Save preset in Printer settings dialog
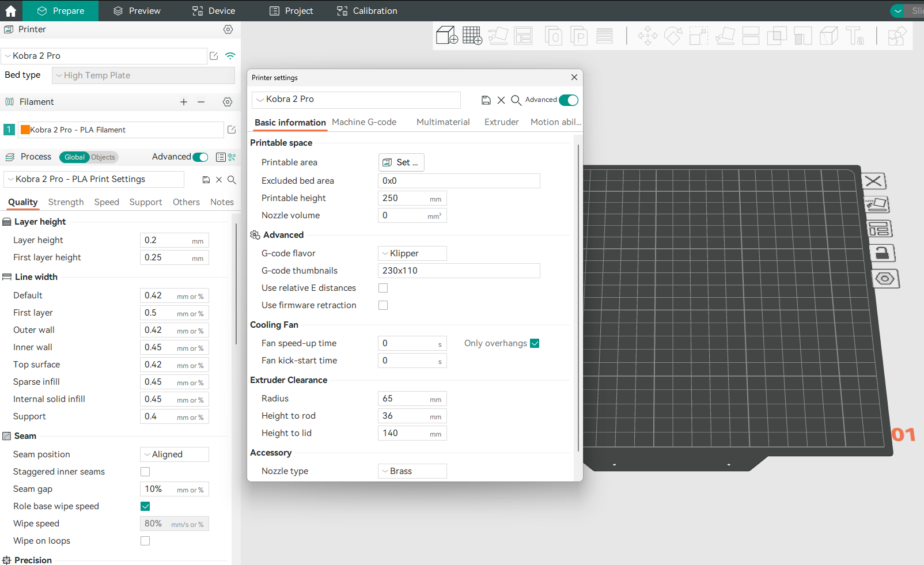This screenshot has width=924, height=565. pos(486,100)
